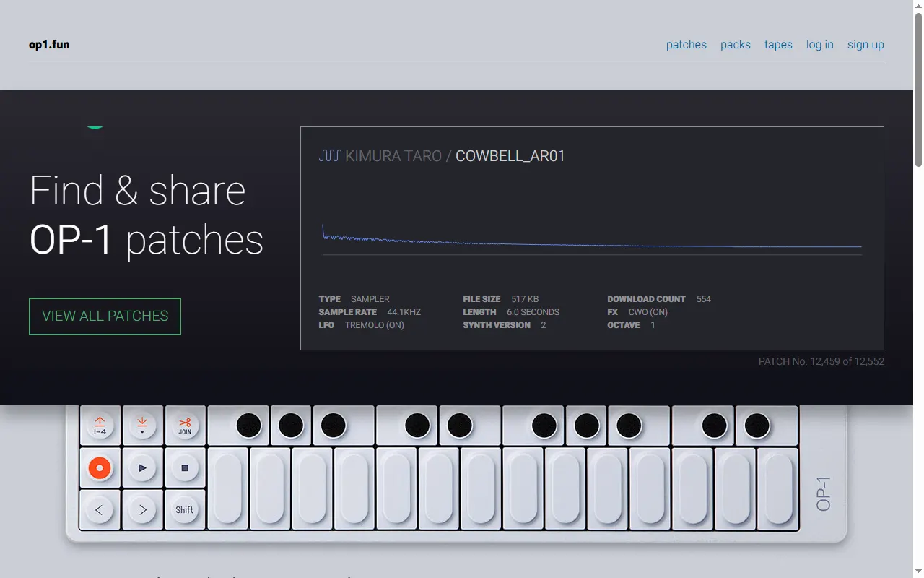Image resolution: width=924 pixels, height=578 pixels.
Task: Click the '6.0 SECONDS' length value
Action: tap(533, 312)
